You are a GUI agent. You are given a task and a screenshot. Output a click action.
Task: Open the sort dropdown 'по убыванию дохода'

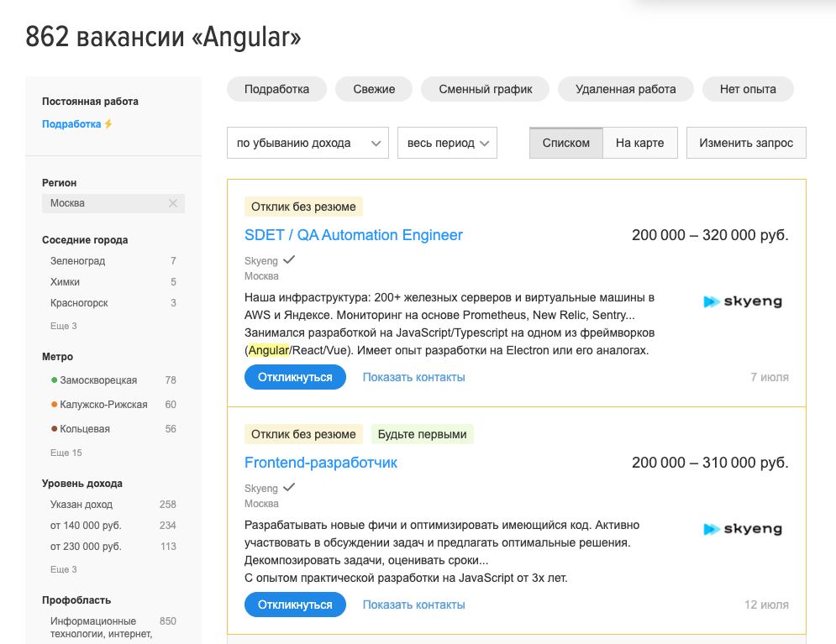pos(308,143)
